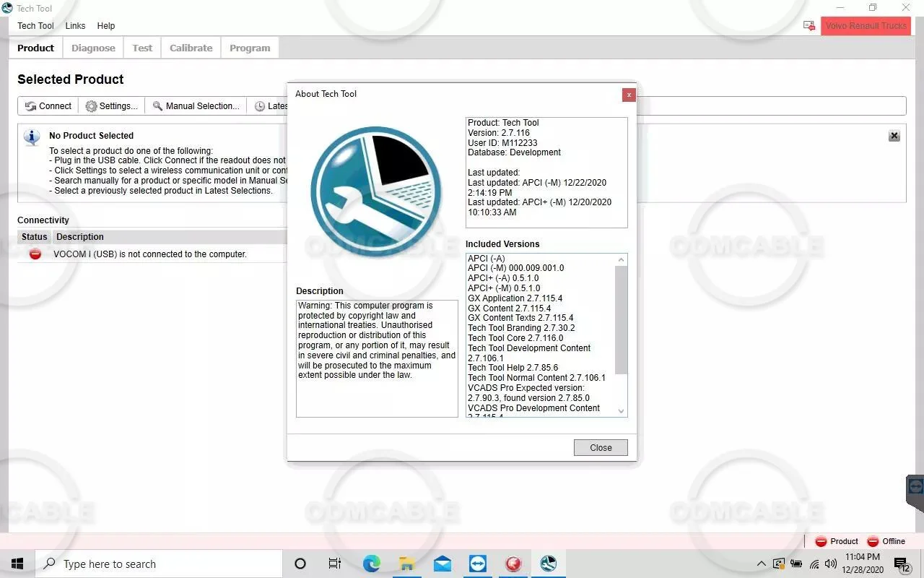Image resolution: width=924 pixels, height=578 pixels.
Task: Click the Description column header in Connectivity
Action: [x=80, y=237]
